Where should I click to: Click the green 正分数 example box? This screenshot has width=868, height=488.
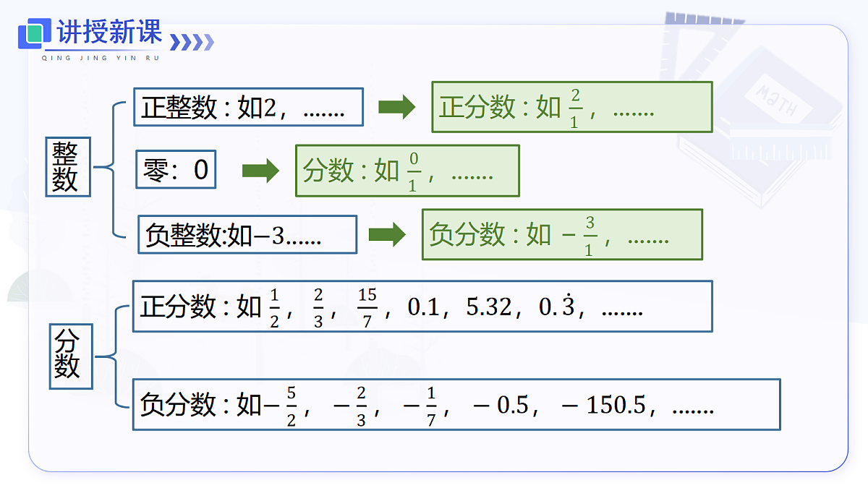click(x=571, y=107)
